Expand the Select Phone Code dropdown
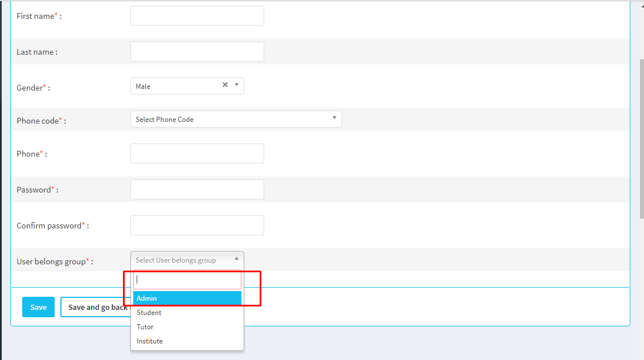Screen dimensions: 644x360 click(x=236, y=119)
